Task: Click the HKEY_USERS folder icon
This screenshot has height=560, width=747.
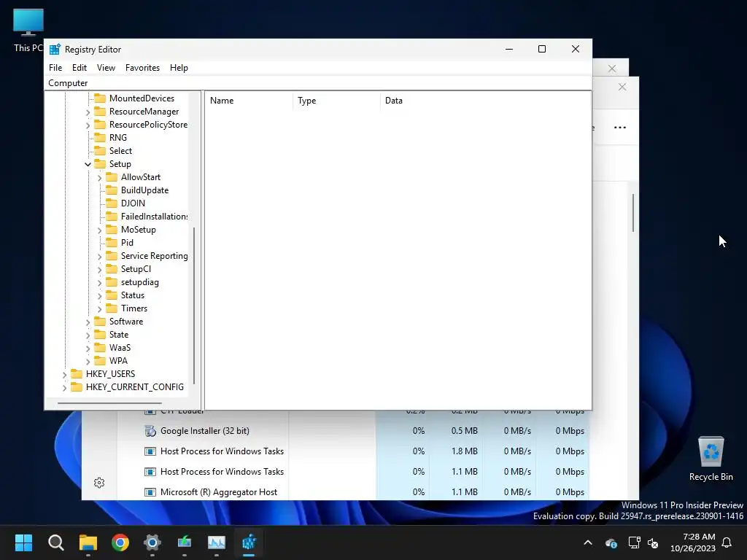Action: pyautogui.click(x=77, y=374)
